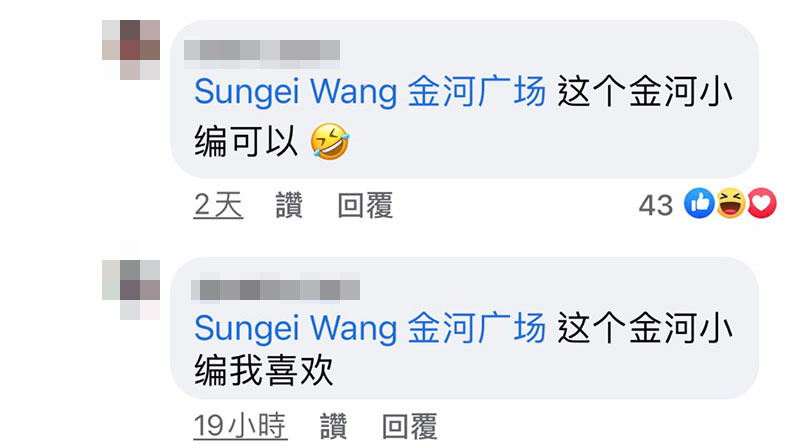Click second commenter's blurred name
The height and width of the screenshot is (448, 800).
(276, 290)
